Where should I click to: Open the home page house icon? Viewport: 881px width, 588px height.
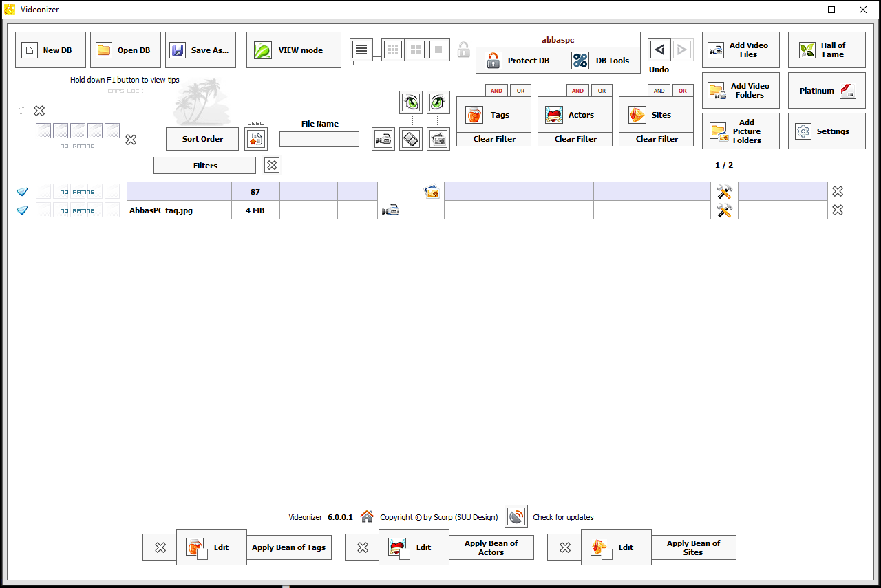pos(367,516)
